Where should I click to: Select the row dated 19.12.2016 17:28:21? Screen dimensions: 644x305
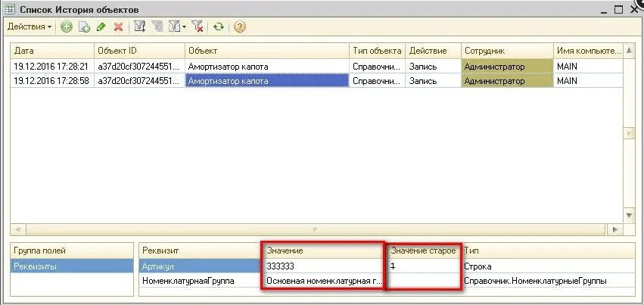tap(316, 67)
